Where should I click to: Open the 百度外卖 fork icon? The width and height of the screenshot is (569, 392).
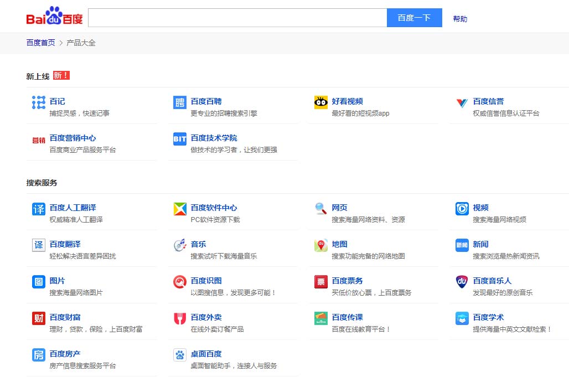180,319
